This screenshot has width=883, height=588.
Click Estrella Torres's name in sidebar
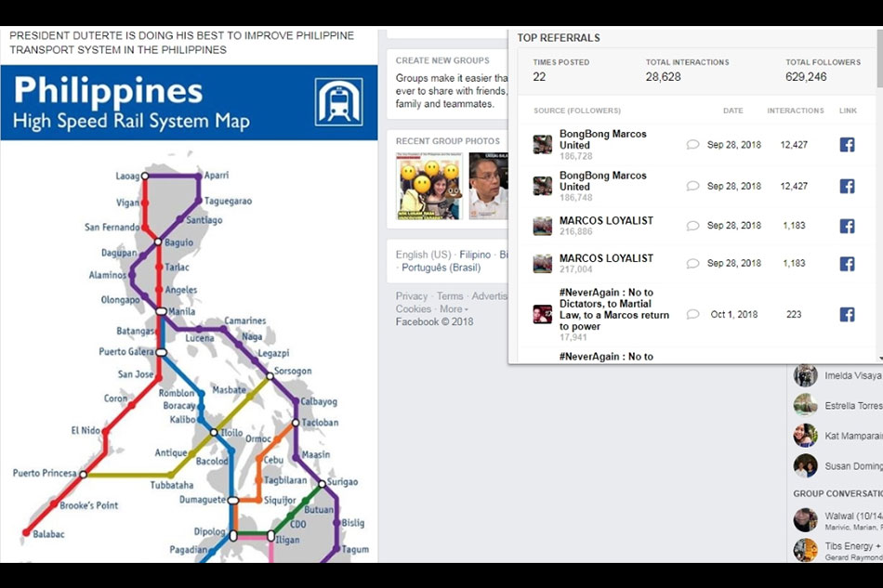(x=853, y=405)
